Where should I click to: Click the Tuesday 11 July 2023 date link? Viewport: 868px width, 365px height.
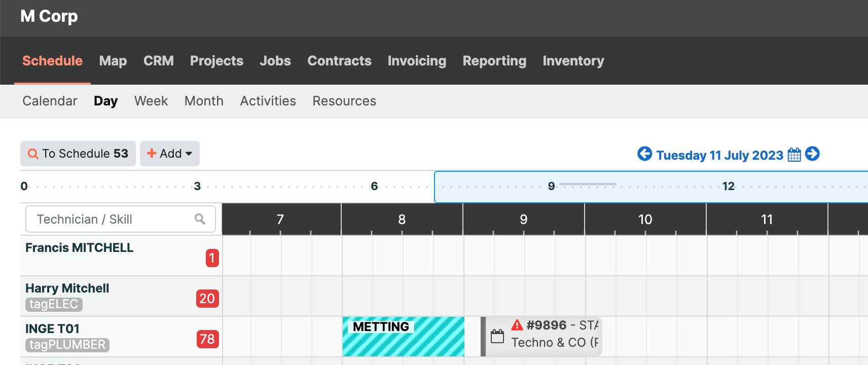tap(719, 155)
